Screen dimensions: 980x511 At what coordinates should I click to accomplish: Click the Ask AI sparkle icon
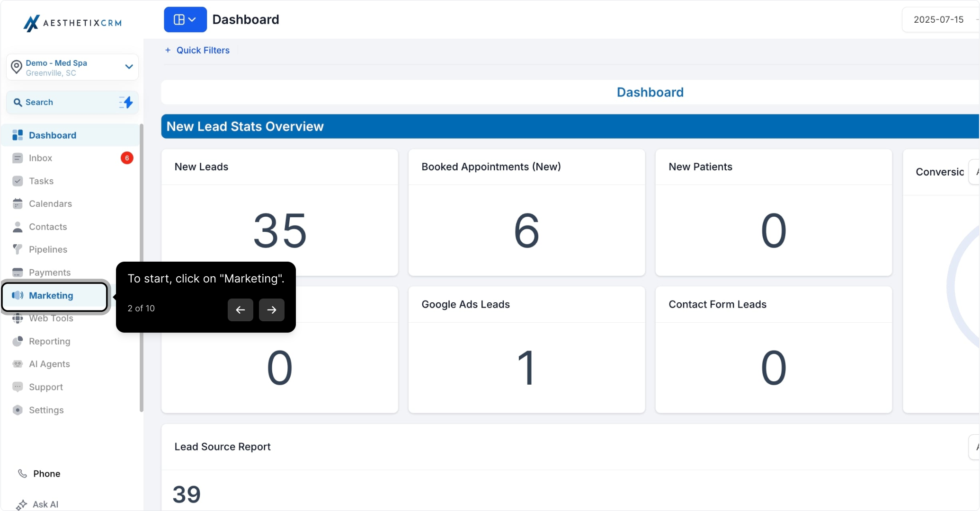(21, 505)
